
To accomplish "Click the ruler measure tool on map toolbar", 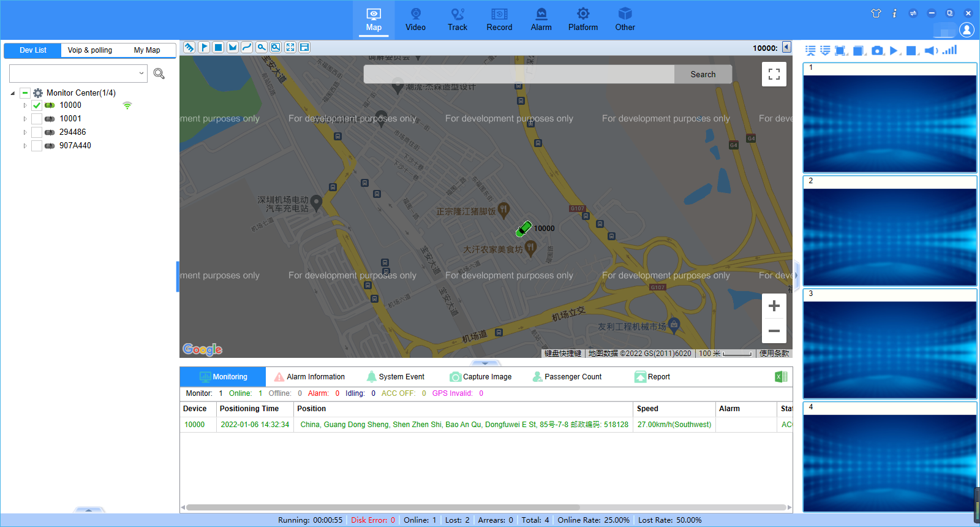I will tap(189, 48).
